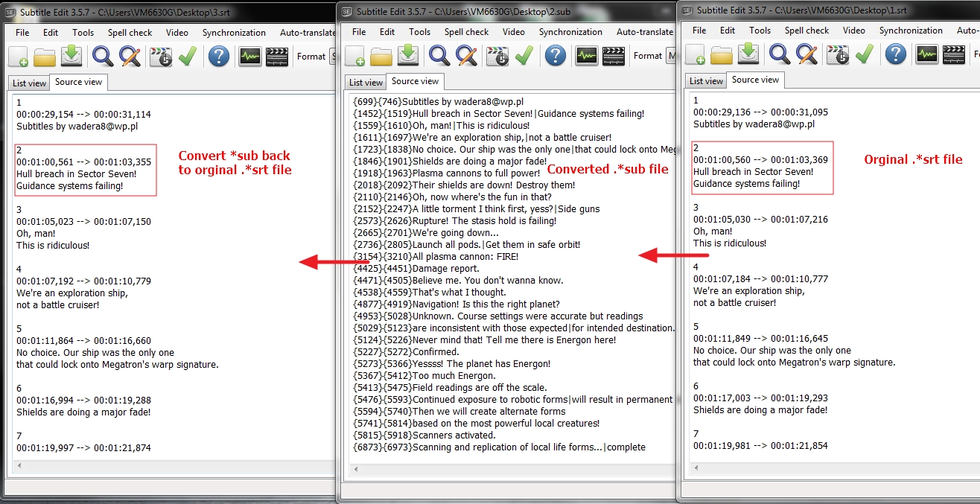Click blue Help icon in 3.srt window
The image size is (980, 504).
pos(218,57)
